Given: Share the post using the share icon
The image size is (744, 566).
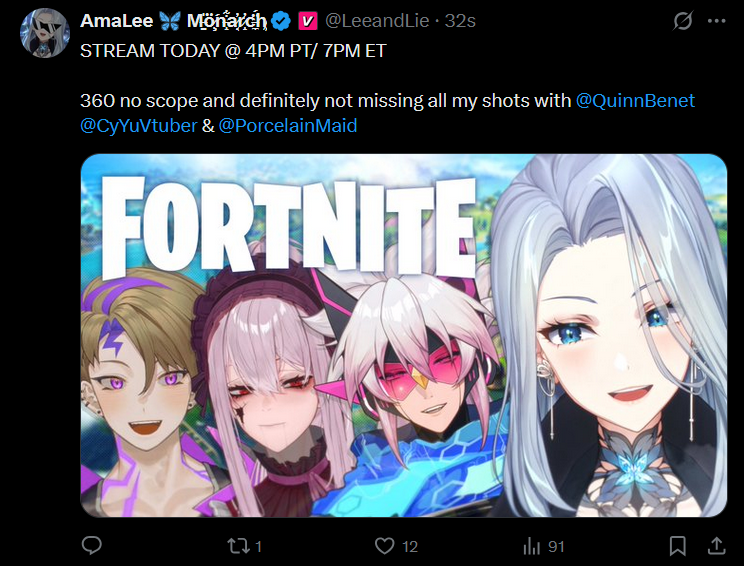Looking at the screenshot, I should [x=716, y=546].
